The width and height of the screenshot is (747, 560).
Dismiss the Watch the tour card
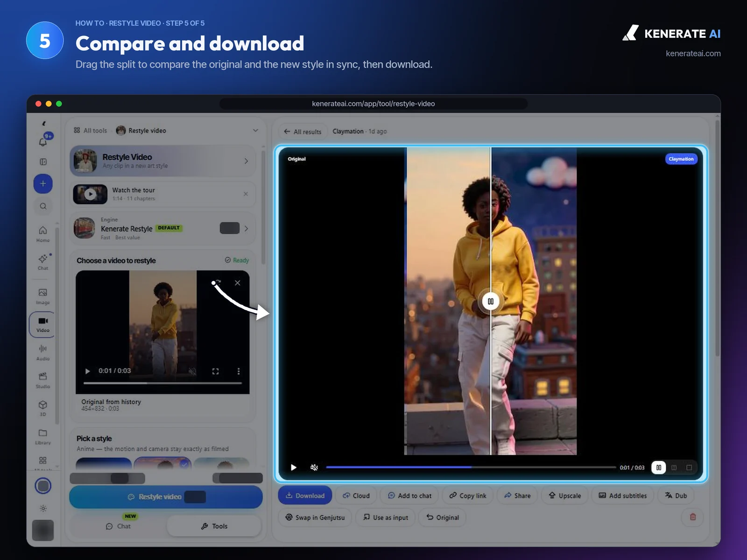point(246,194)
